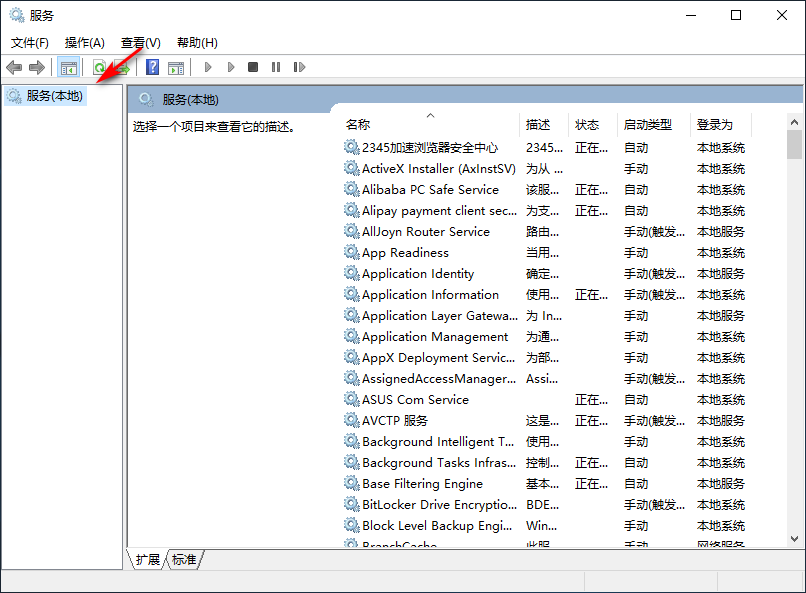
Task: Switch to the 标准 tab
Action: click(x=183, y=560)
